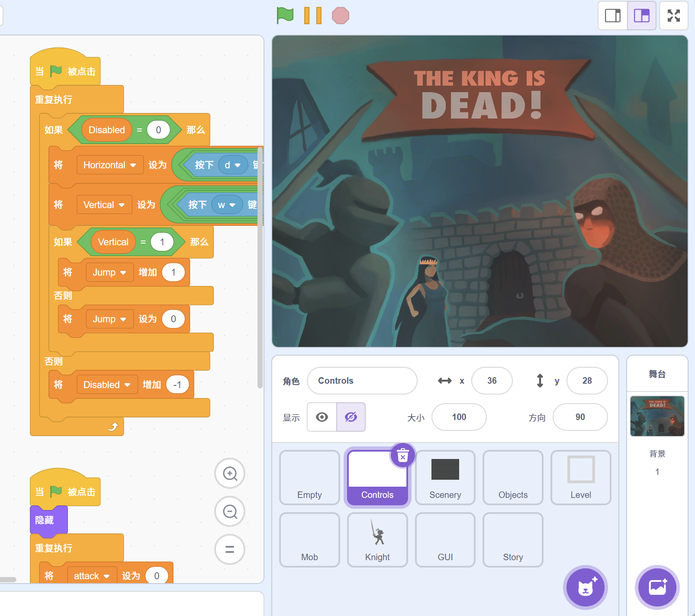Click the sprite name field Controls
The width and height of the screenshot is (695, 616).
point(362,381)
